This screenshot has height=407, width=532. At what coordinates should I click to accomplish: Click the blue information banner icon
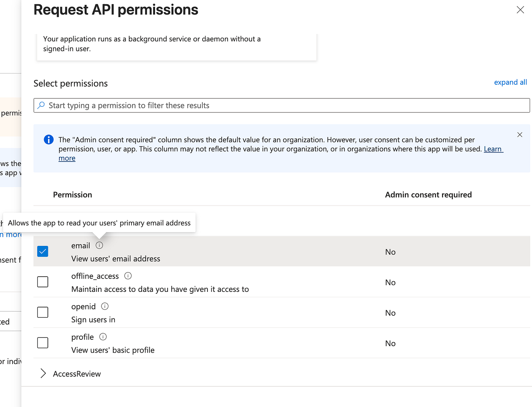49,140
